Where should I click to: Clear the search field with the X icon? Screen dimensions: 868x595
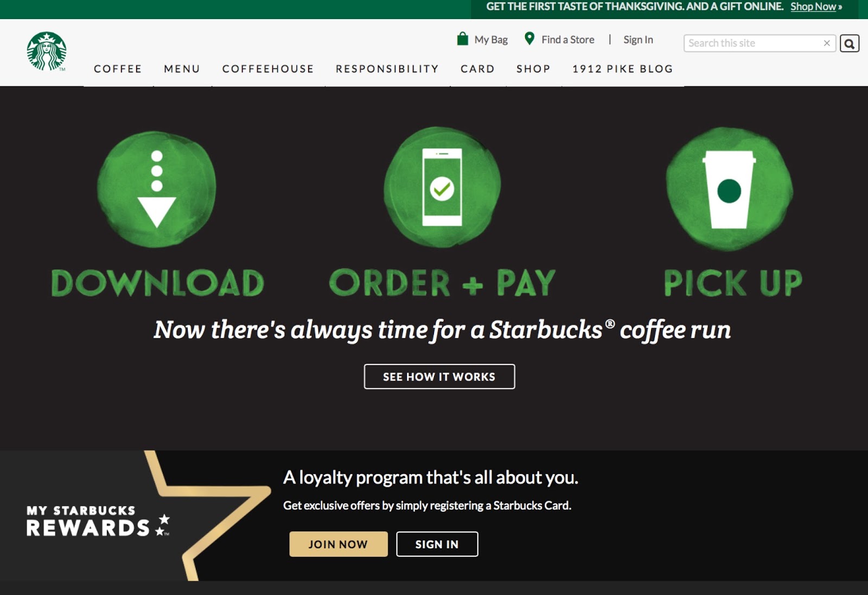point(827,43)
